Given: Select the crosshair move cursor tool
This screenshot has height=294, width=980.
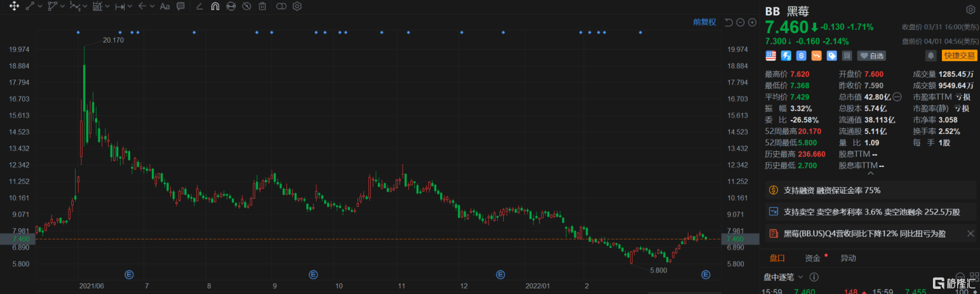Looking at the screenshot, I should pyautogui.click(x=13, y=6).
